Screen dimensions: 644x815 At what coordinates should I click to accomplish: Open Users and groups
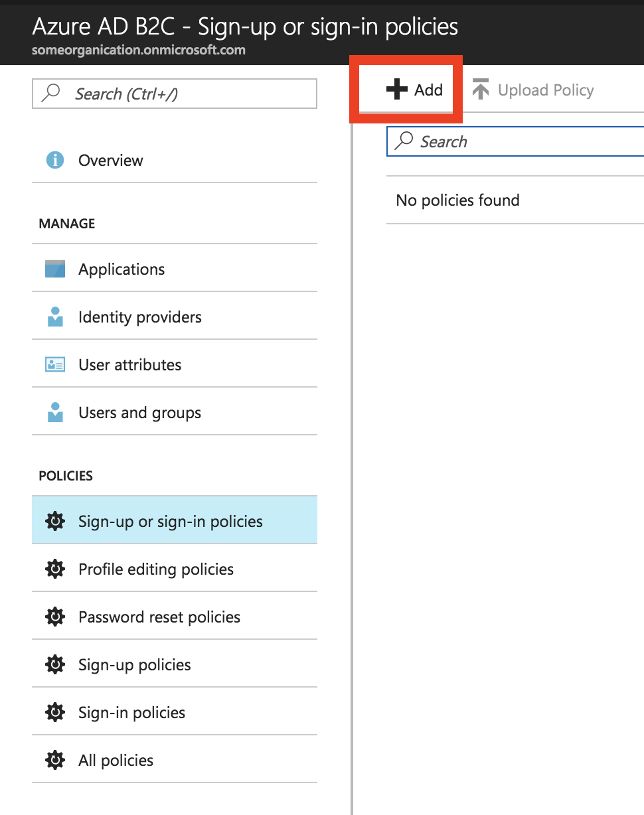tap(175, 412)
